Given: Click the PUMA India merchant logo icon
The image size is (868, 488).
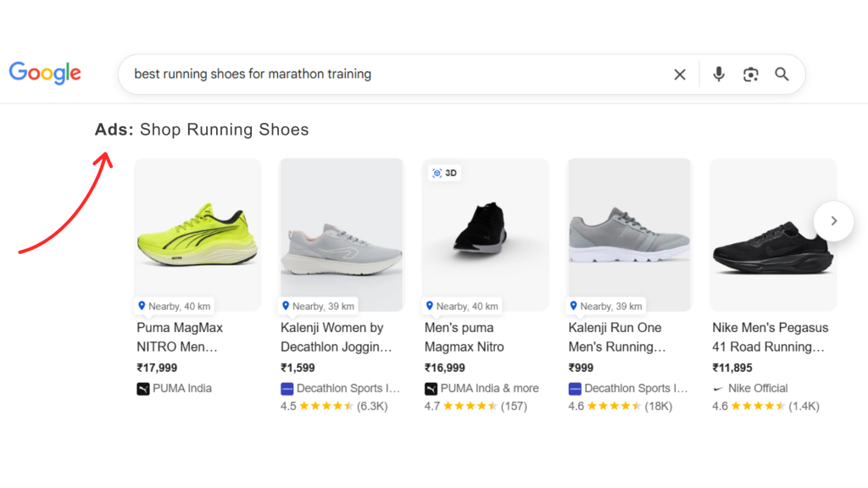Looking at the screenshot, I should [144, 388].
